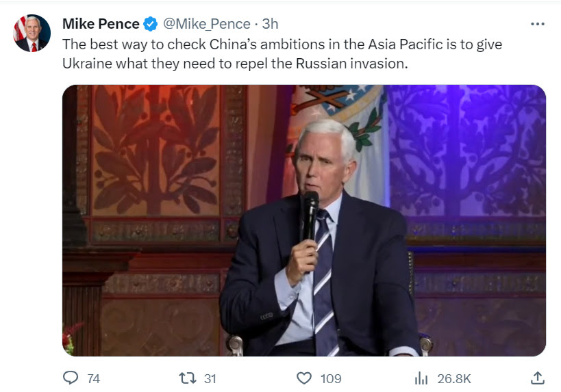
Task: Click the blue verified checkmark badge
Action: [151, 24]
